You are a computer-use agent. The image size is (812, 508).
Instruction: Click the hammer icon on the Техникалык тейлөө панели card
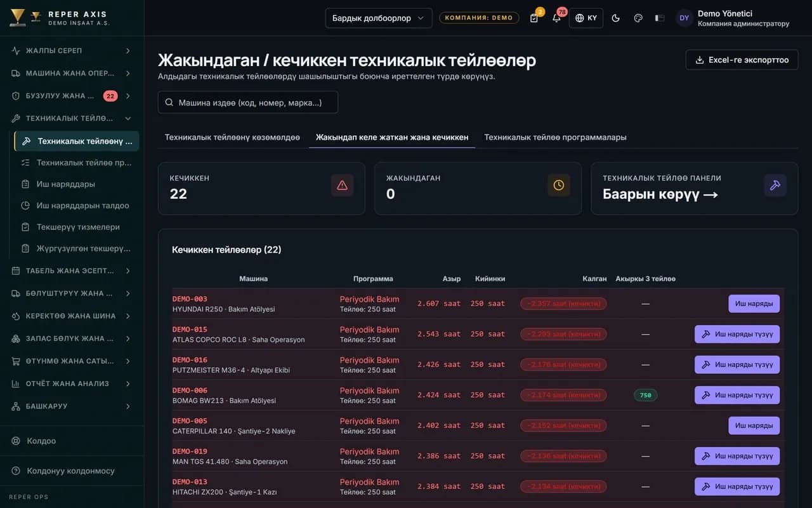[775, 185]
